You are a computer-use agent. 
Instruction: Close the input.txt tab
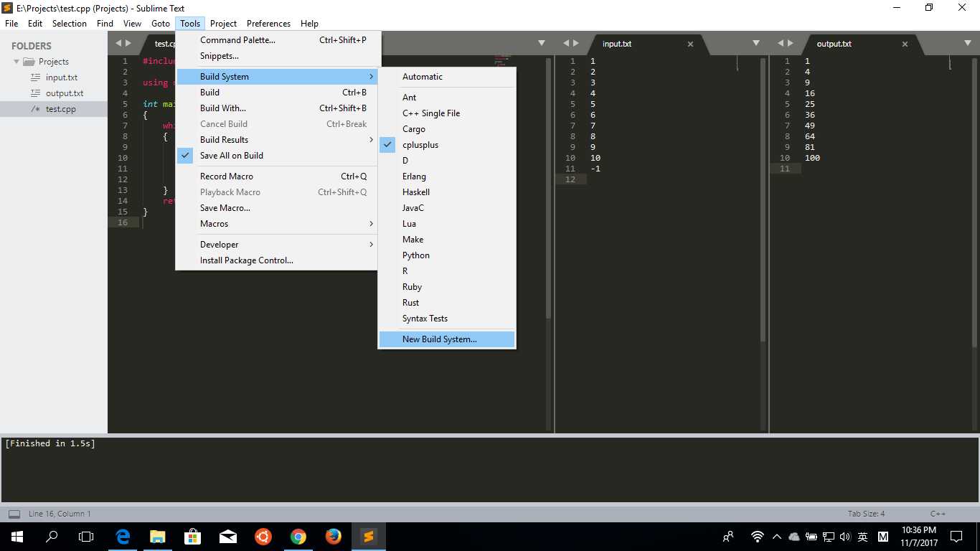pyautogui.click(x=690, y=44)
